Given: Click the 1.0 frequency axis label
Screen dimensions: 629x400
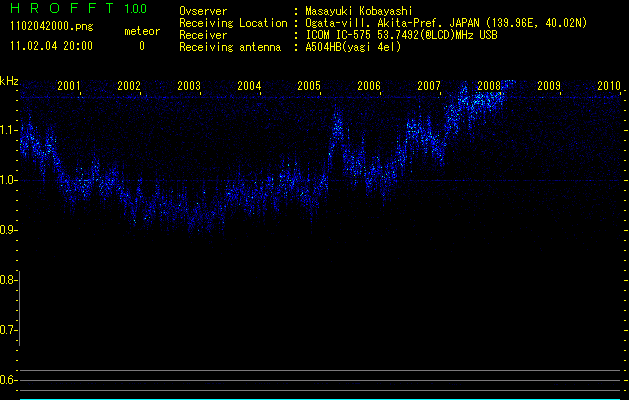Looking at the screenshot, I should coord(8,180).
